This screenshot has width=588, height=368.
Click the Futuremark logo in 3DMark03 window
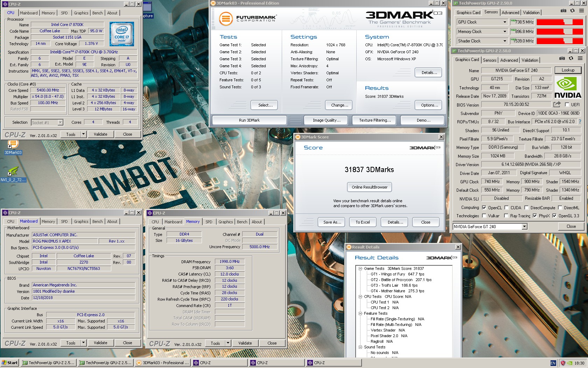click(248, 18)
